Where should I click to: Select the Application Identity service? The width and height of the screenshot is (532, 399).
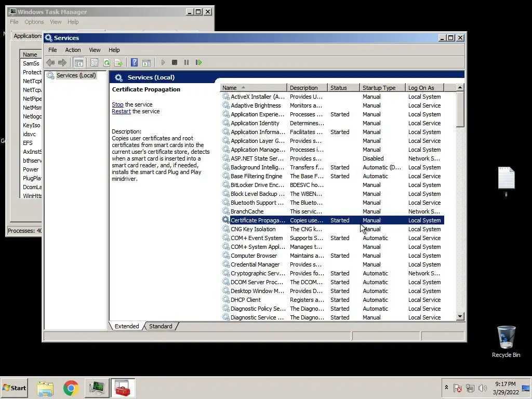[332, 123]
